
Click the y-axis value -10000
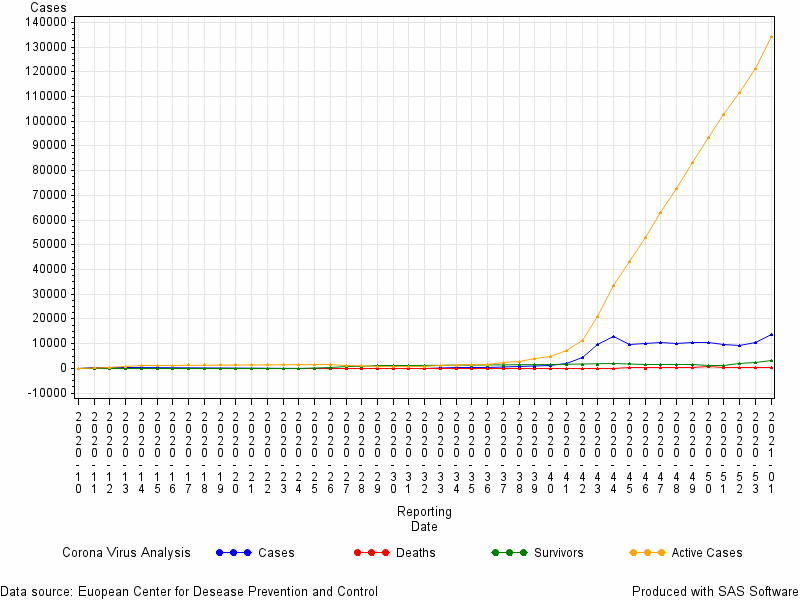pos(46,393)
